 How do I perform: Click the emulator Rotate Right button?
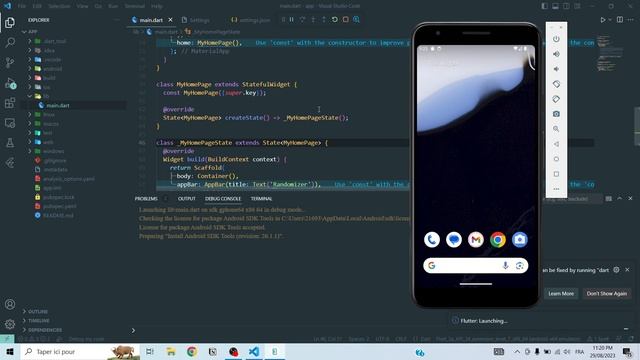tap(556, 99)
